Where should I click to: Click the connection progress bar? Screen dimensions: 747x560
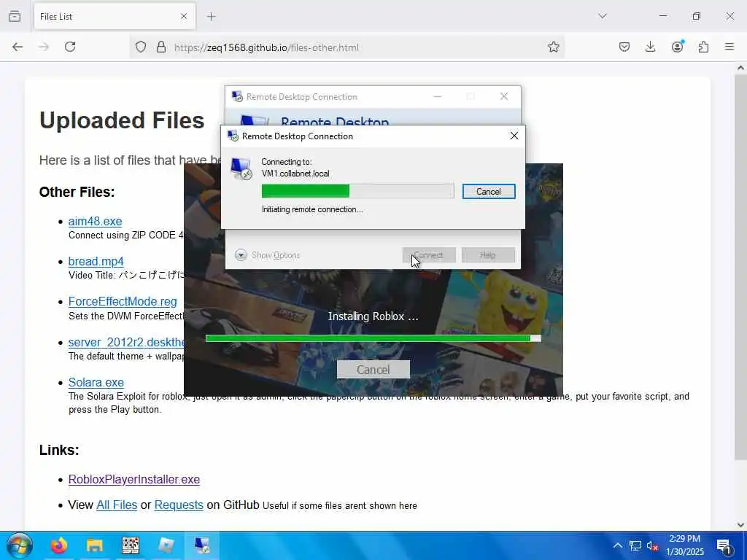357,191
